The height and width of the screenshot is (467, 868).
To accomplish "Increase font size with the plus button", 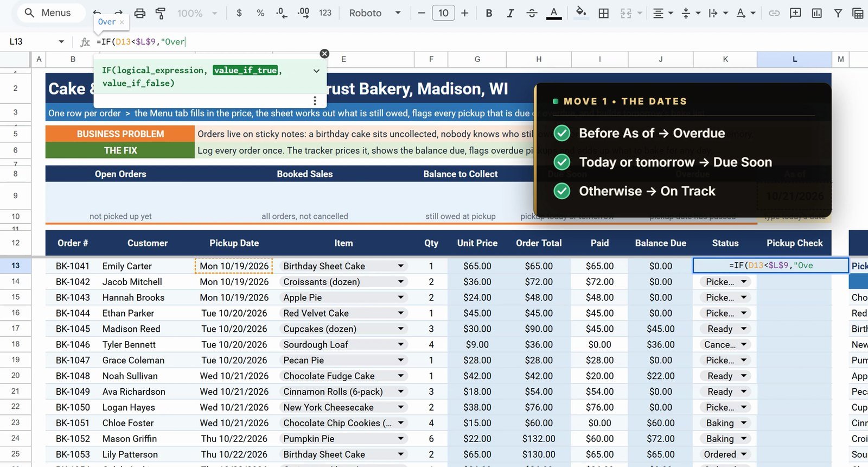I will click(x=465, y=13).
